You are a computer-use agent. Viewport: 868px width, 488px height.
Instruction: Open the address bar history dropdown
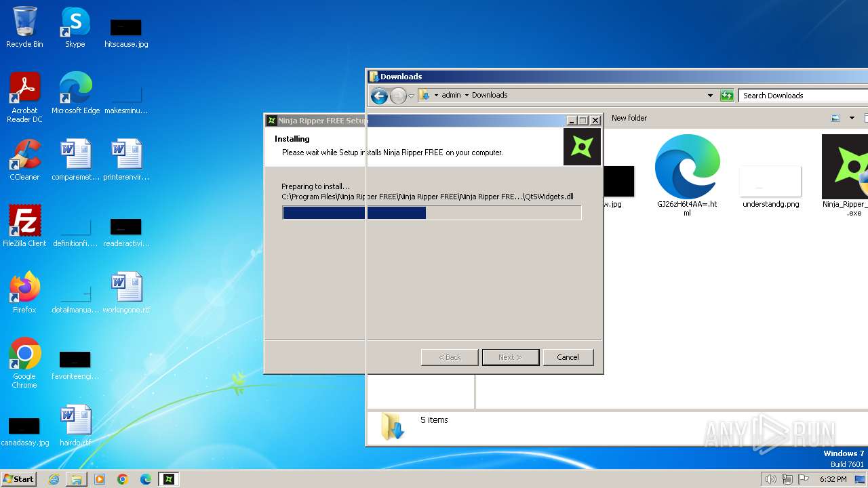coord(710,96)
